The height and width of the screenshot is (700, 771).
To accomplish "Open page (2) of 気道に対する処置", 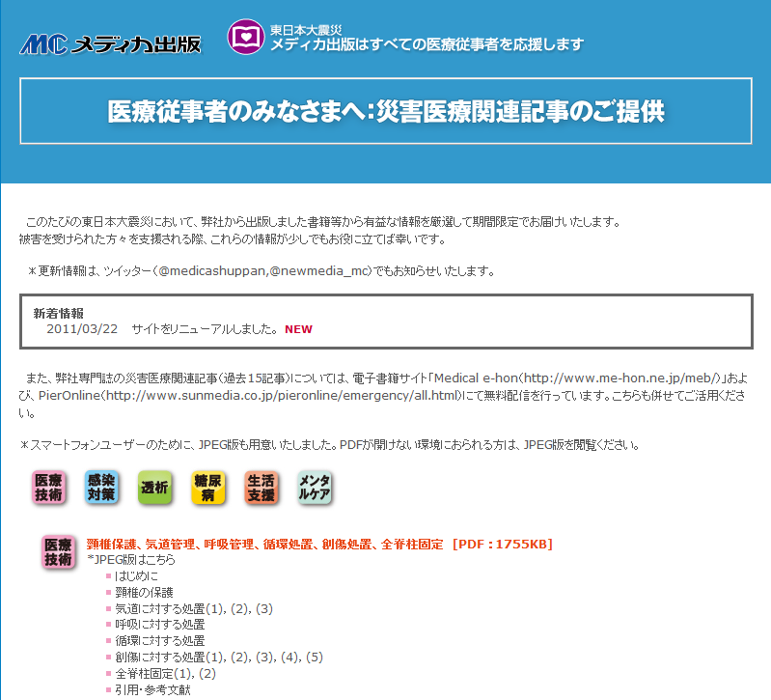I will tap(238, 608).
